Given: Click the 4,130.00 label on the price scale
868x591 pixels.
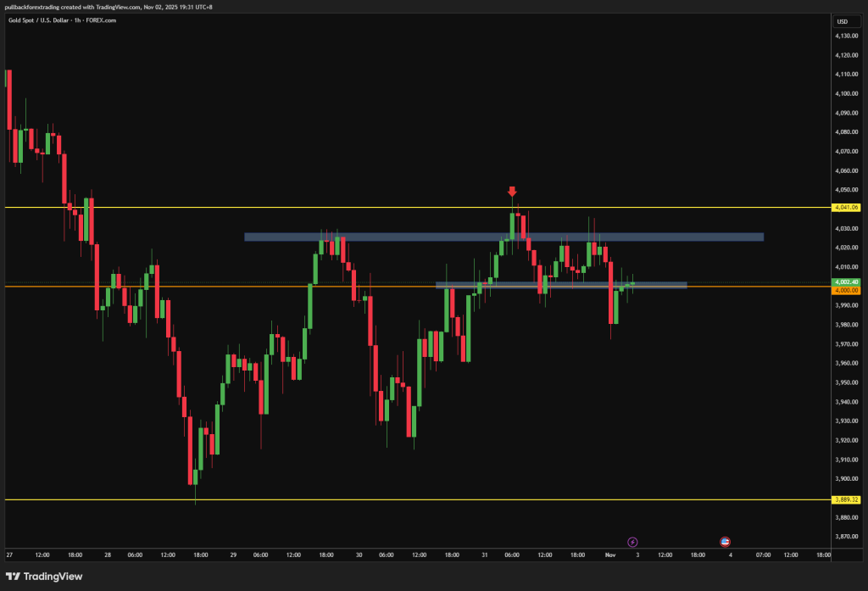Looking at the screenshot, I should pyautogui.click(x=847, y=36).
